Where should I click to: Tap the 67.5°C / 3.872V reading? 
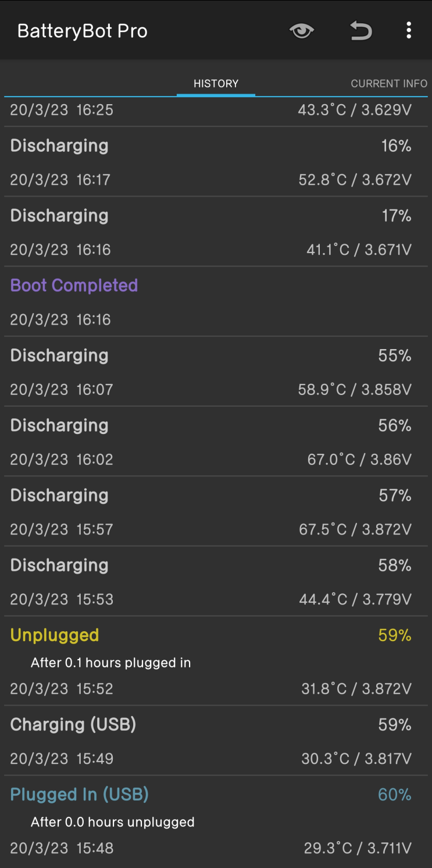pos(355,529)
